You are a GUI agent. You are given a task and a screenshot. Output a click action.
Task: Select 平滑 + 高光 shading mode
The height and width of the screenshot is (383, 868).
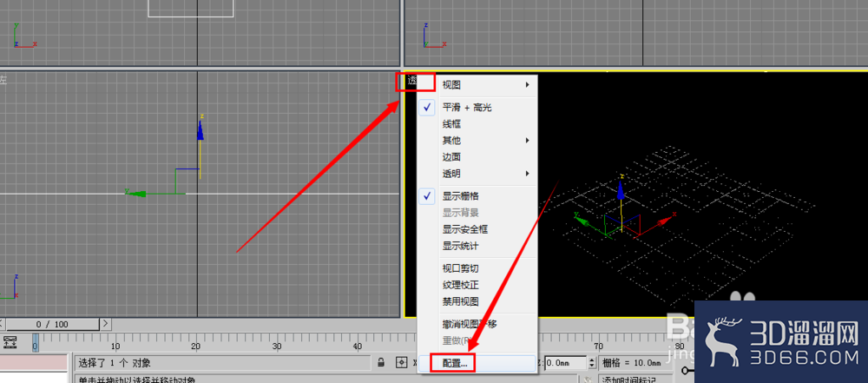click(477, 108)
